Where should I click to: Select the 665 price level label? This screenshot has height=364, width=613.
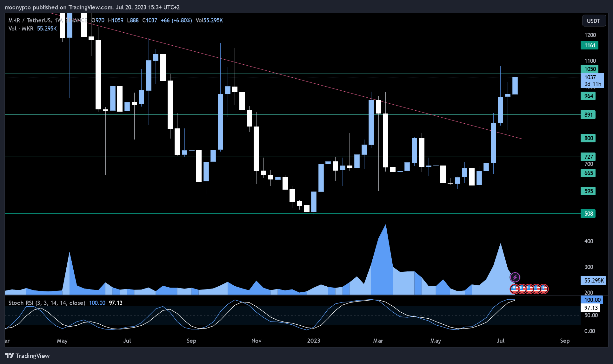(588, 173)
